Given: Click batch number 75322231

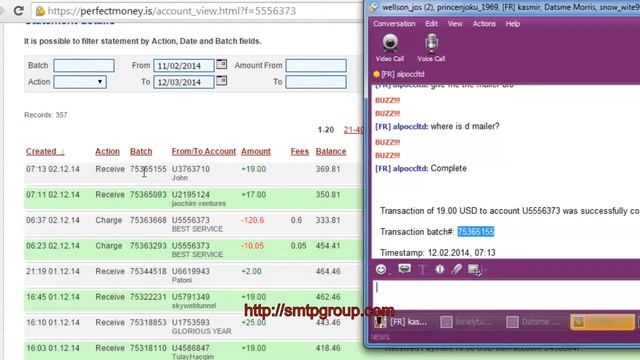Looking at the screenshot, I should coord(148,297).
